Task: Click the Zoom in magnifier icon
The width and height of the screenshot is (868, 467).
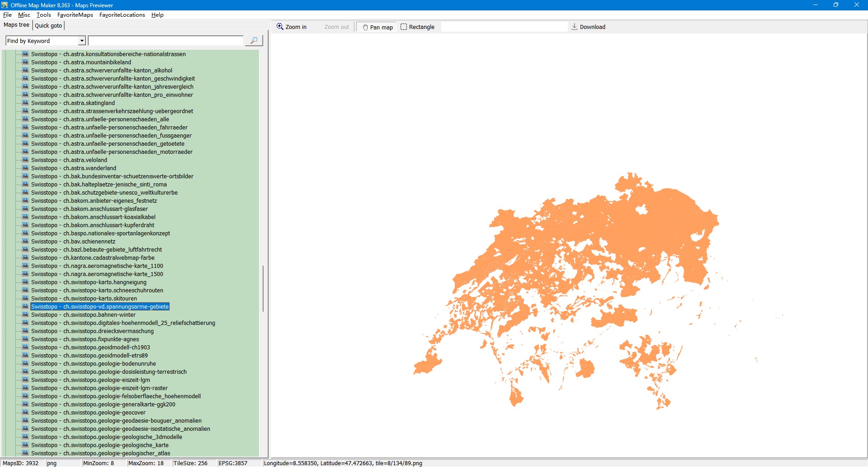Action: pyautogui.click(x=280, y=27)
